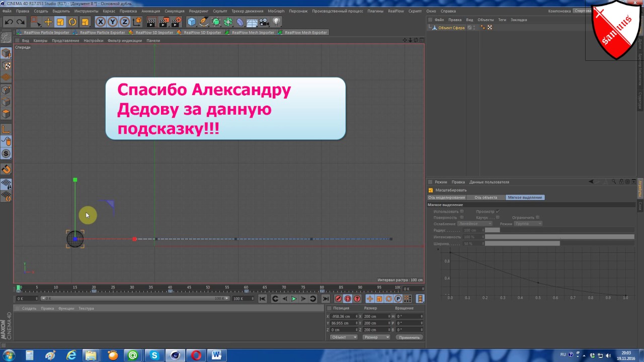Image resolution: width=644 pixels, height=362 pixels.
Task: Open the Ослабление Линейное dropdown
Action: coord(474,224)
